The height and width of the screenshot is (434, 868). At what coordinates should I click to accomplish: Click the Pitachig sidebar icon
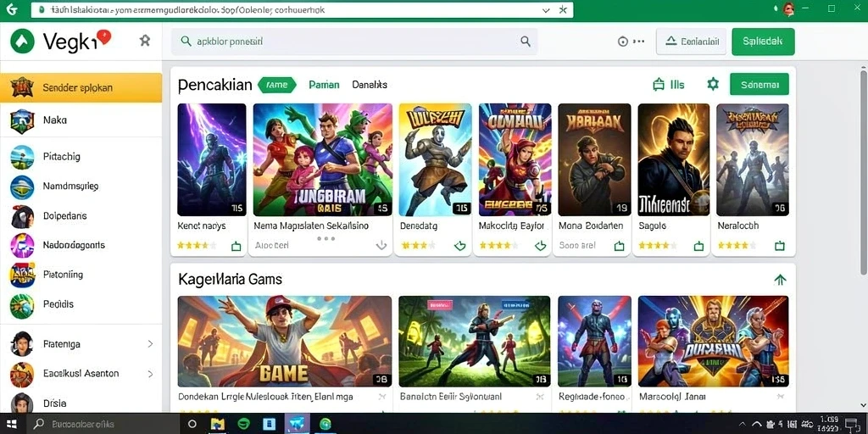pos(22,157)
